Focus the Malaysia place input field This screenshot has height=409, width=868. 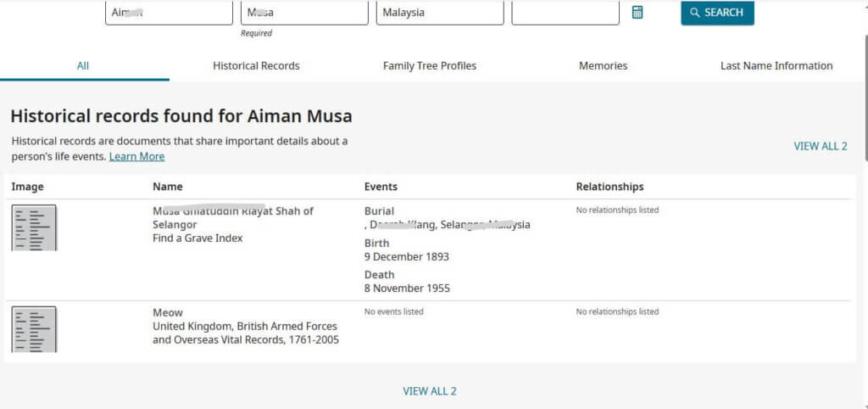[x=440, y=12]
